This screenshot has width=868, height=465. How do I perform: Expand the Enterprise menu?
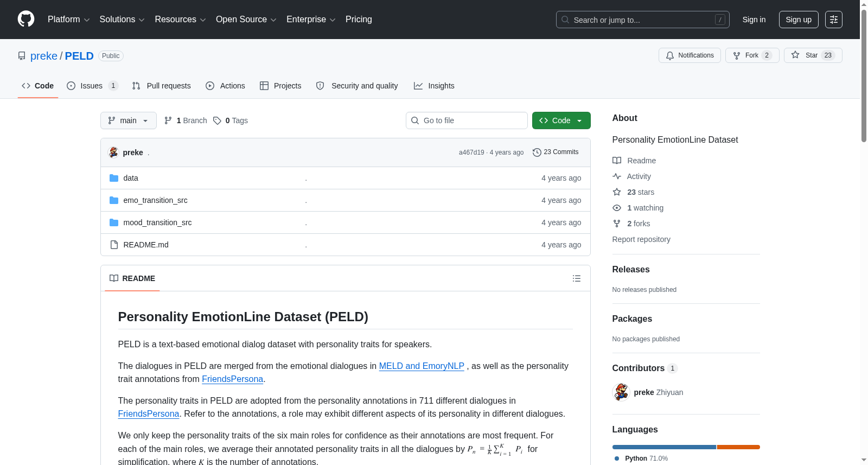click(x=311, y=20)
